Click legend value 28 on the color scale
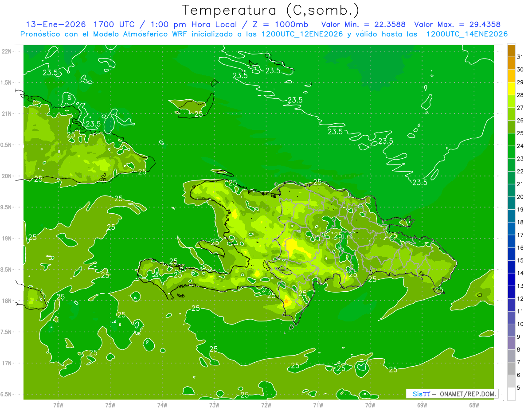Screen dimensions: 532x411 [x=520, y=95]
